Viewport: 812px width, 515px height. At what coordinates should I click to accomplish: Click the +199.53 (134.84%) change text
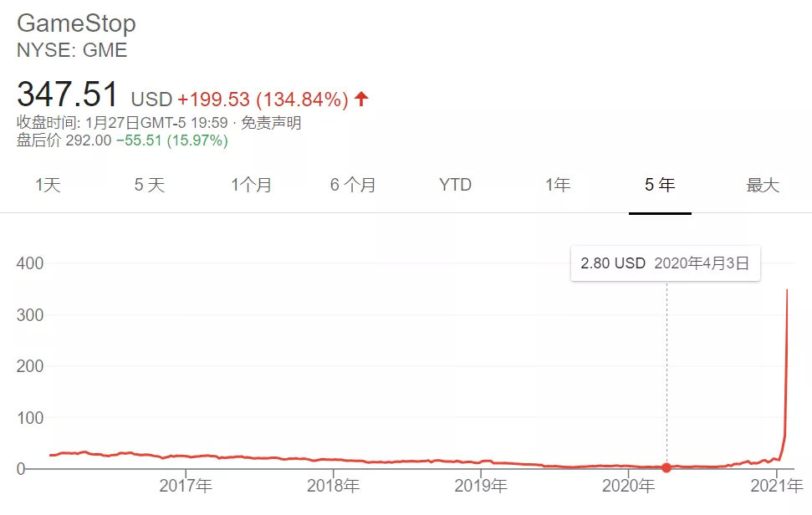pyautogui.click(x=263, y=99)
